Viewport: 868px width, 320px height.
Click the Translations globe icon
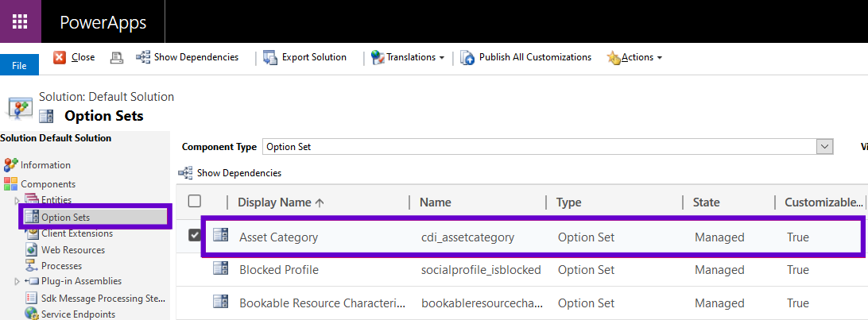[378, 57]
